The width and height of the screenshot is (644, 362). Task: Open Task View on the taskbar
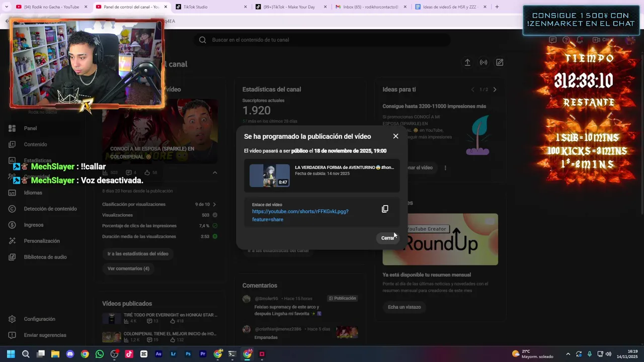click(x=41, y=354)
